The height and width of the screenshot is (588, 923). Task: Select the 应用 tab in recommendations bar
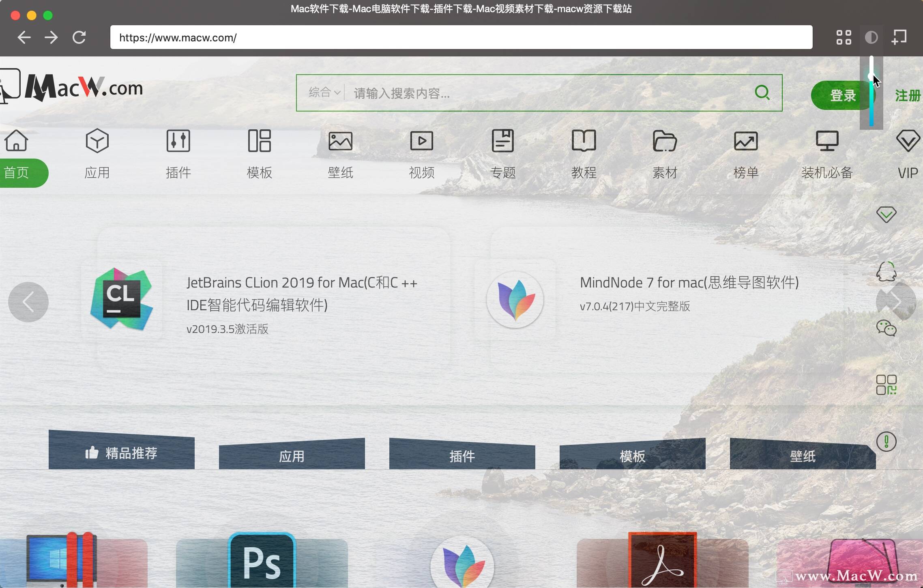pyautogui.click(x=292, y=455)
